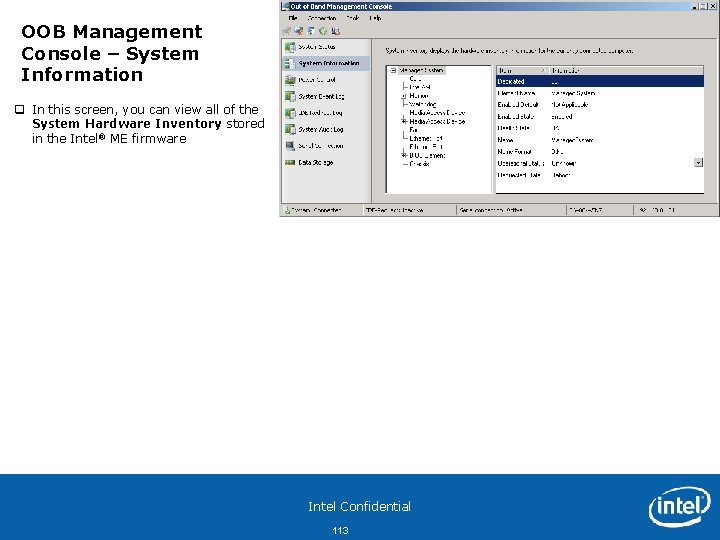Select System Information sidebar entry
The image size is (720, 540).
coord(326,63)
